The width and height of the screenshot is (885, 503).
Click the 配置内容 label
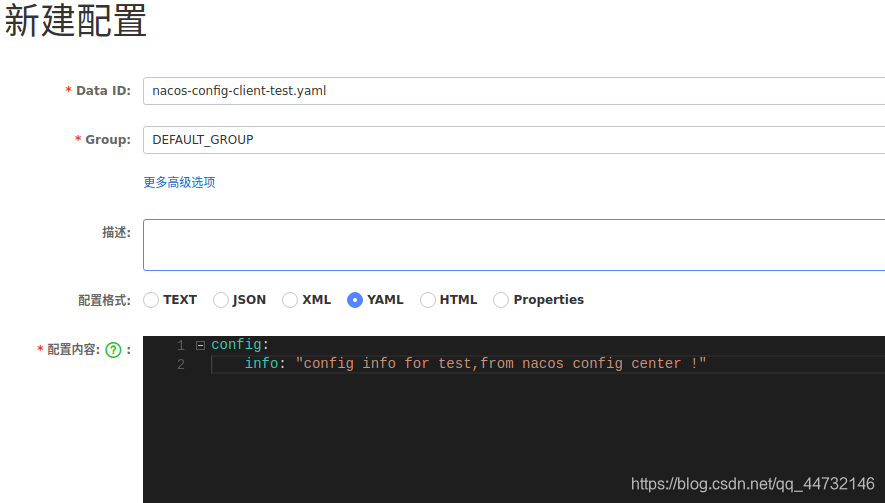click(x=73, y=349)
